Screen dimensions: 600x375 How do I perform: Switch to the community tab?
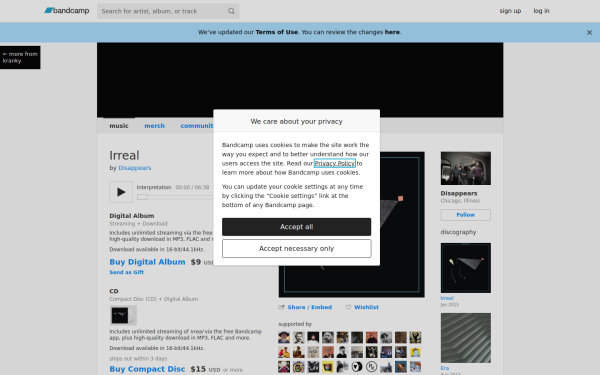click(197, 126)
